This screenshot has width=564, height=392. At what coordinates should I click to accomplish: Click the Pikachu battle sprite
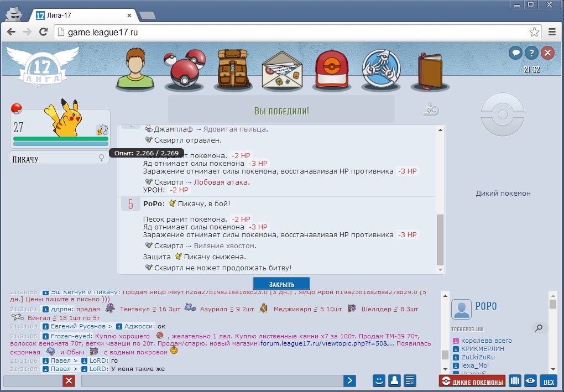click(64, 117)
